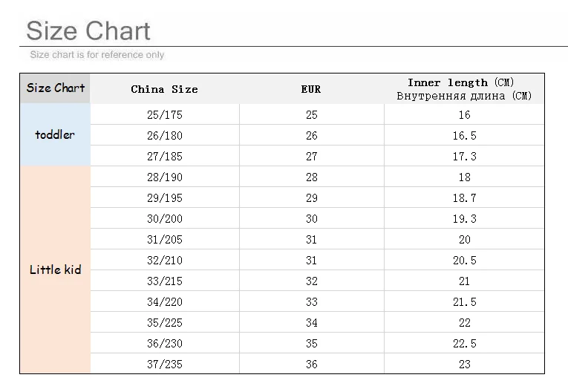Select the pink "Little kid" category cell
Viewport: 568px width, 392px height.
tap(55, 269)
